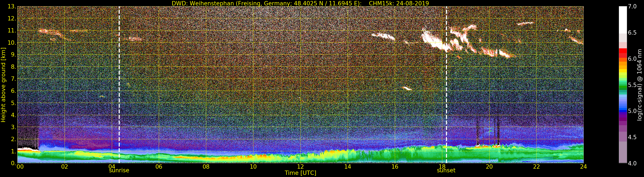Viewport: 644px width, 177px height.
Task: Click the colorbar tick label '7.0'
Action: pyautogui.click(x=632, y=6)
